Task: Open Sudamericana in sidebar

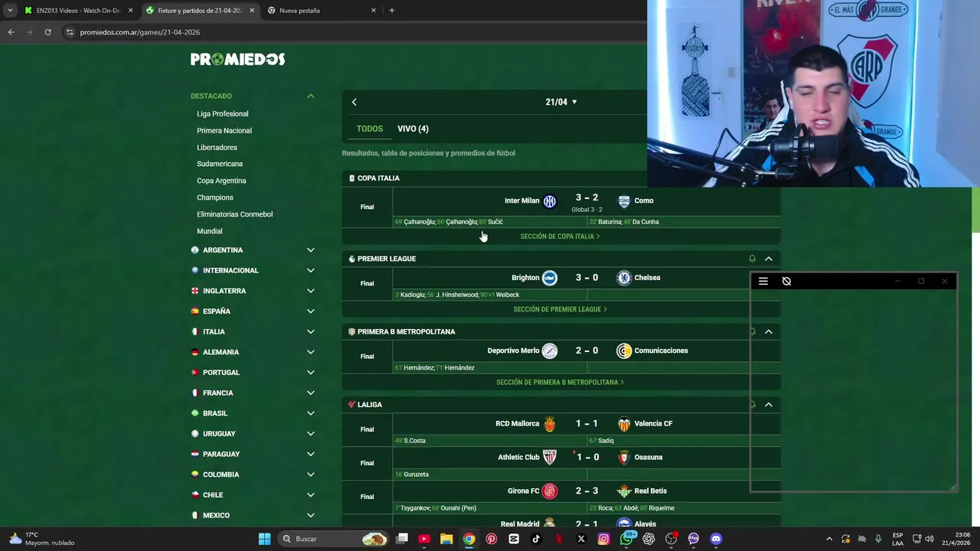Action: (220, 165)
